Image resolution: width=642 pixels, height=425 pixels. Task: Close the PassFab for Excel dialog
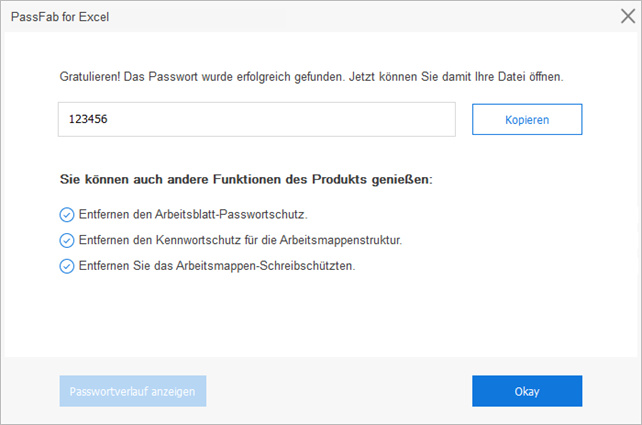[628, 16]
